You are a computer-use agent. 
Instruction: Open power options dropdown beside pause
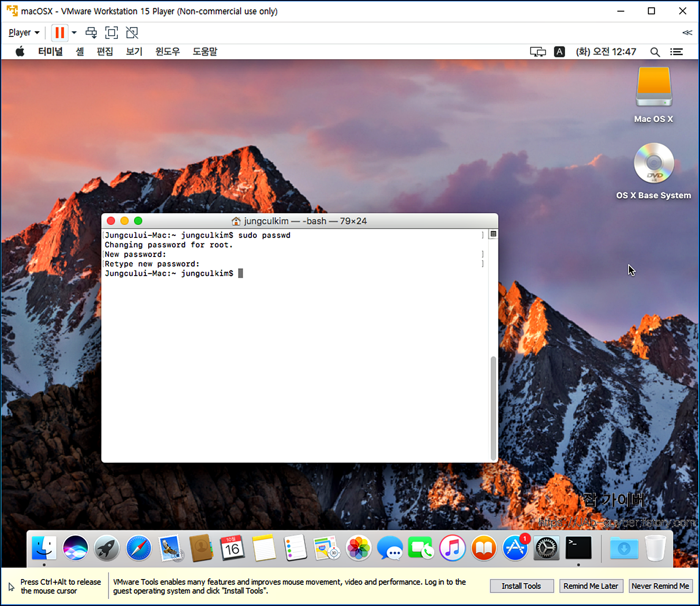(x=74, y=33)
